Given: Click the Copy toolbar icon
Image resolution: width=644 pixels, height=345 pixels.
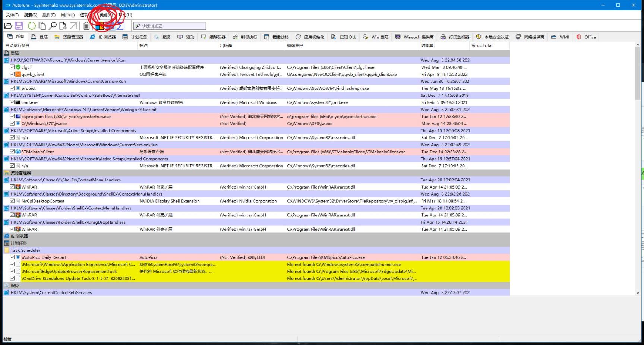Looking at the screenshot, I should pos(42,26).
